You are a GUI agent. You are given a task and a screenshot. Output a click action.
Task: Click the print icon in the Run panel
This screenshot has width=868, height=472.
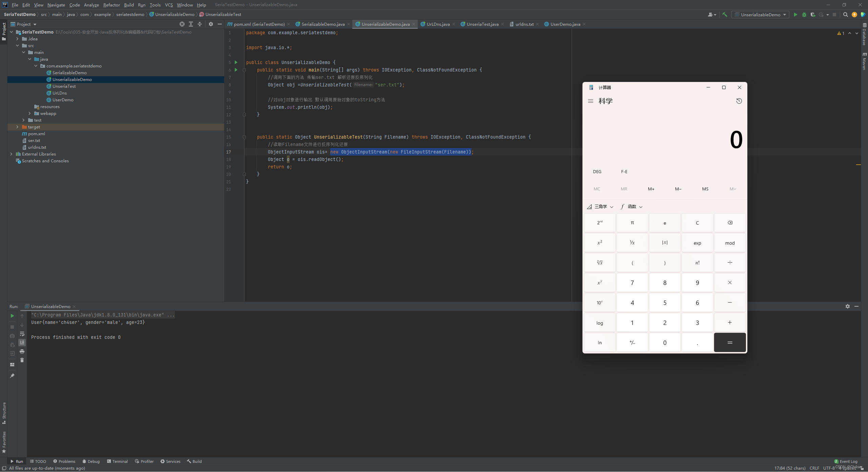tap(22, 351)
